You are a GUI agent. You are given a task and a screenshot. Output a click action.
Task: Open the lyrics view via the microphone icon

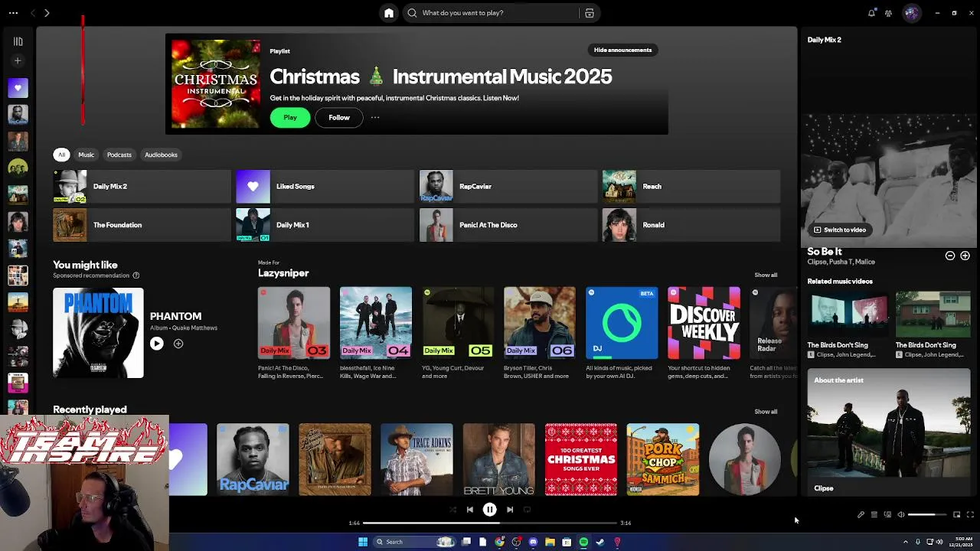pos(861,515)
